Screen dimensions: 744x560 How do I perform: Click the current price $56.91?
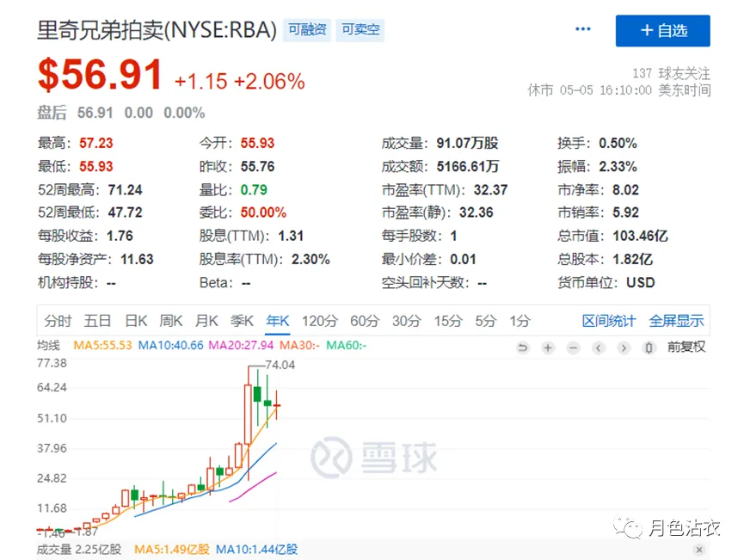click(100, 75)
